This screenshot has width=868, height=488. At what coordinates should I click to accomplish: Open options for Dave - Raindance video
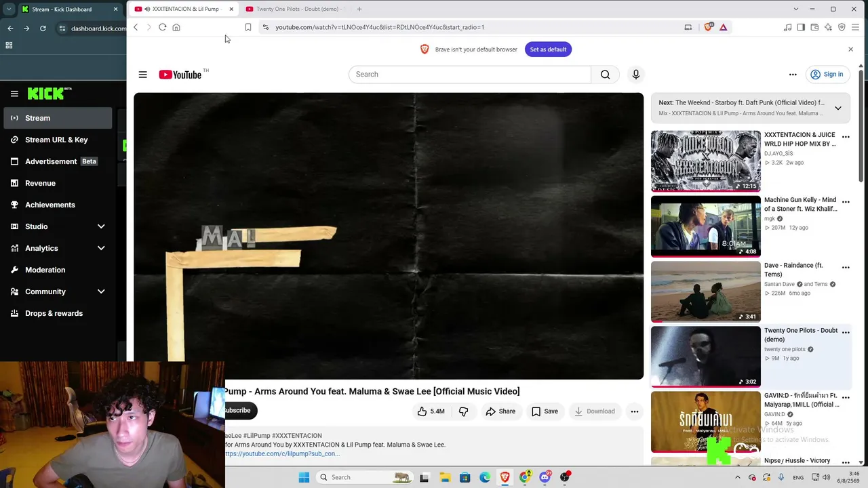[846, 267]
